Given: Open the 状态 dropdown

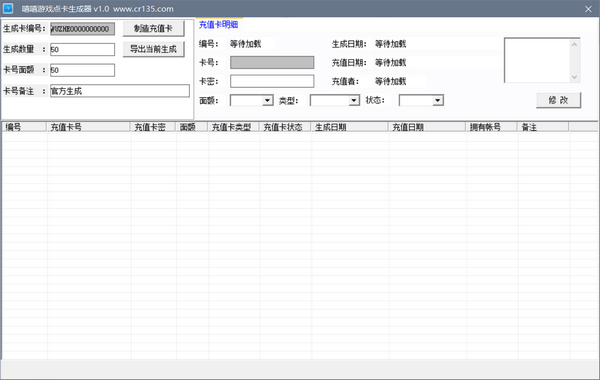Looking at the screenshot, I should [421, 100].
